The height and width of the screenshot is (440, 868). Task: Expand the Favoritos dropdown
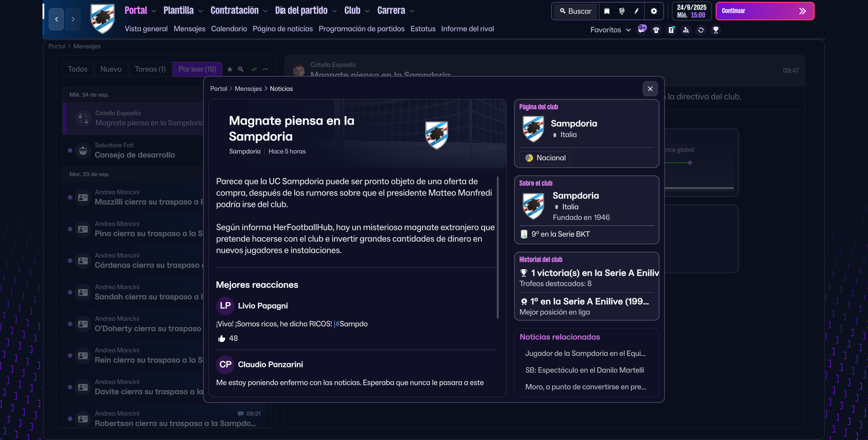pyautogui.click(x=610, y=30)
